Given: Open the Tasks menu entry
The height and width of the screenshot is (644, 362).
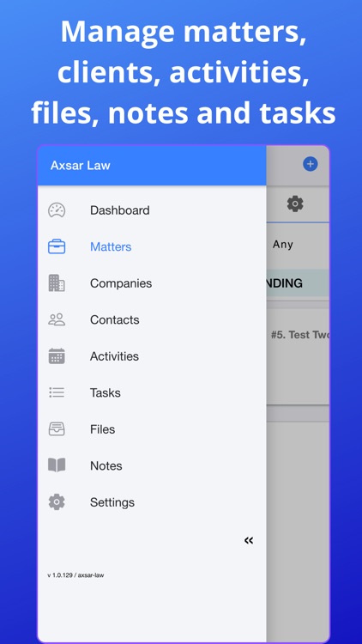Looking at the screenshot, I should pos(106,393).
